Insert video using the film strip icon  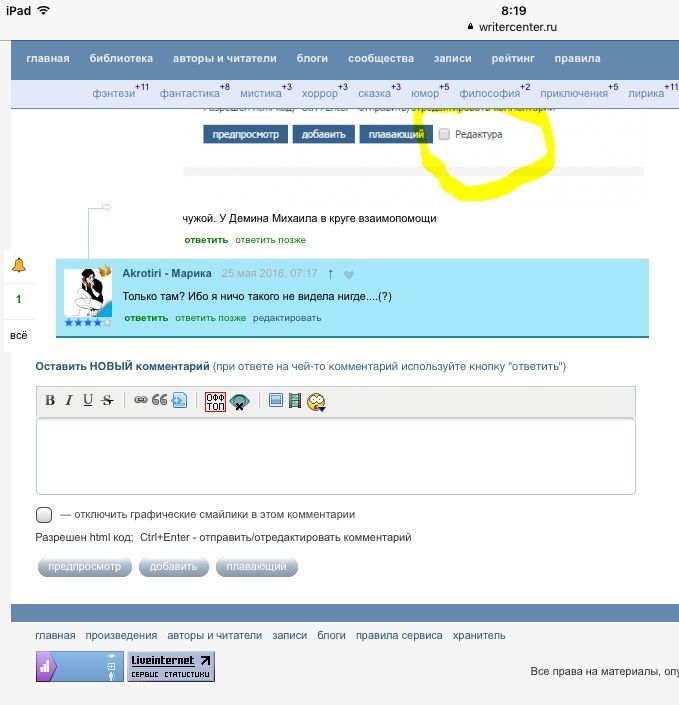pyautogui.click(x=295, y=401)
